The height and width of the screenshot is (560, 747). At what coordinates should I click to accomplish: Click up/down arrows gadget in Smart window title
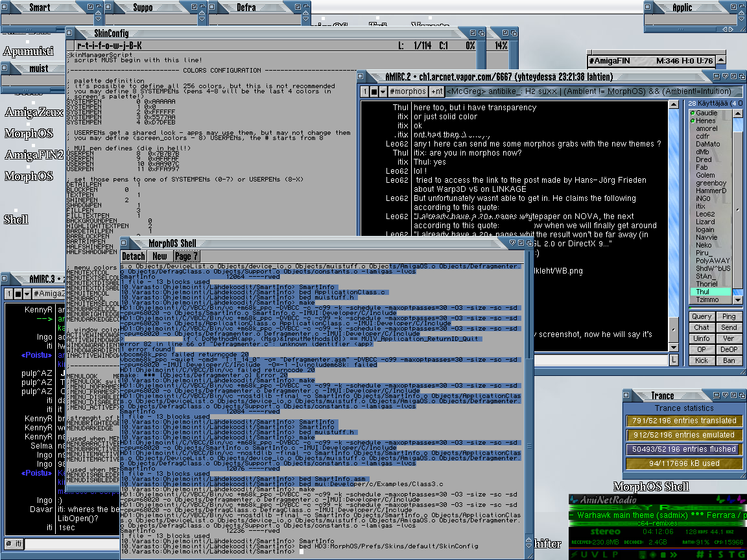pos(98,17)
